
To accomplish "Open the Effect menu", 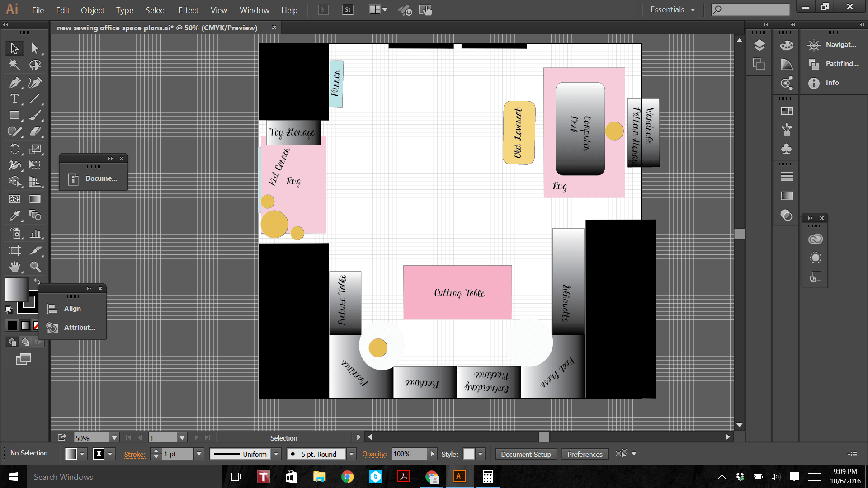I will [x=188, y=10].
